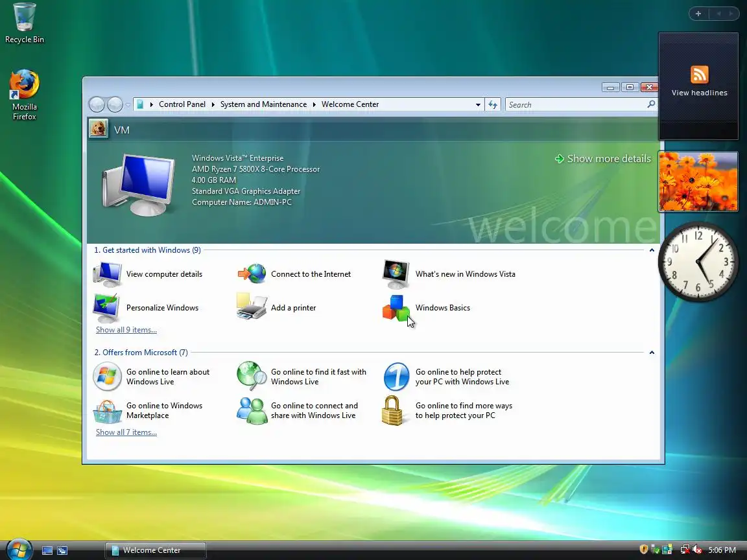This screenshot has width=747, height=560.
Task: Collapse the Offers from Microsoft section
Action: (x=652, y=353)
